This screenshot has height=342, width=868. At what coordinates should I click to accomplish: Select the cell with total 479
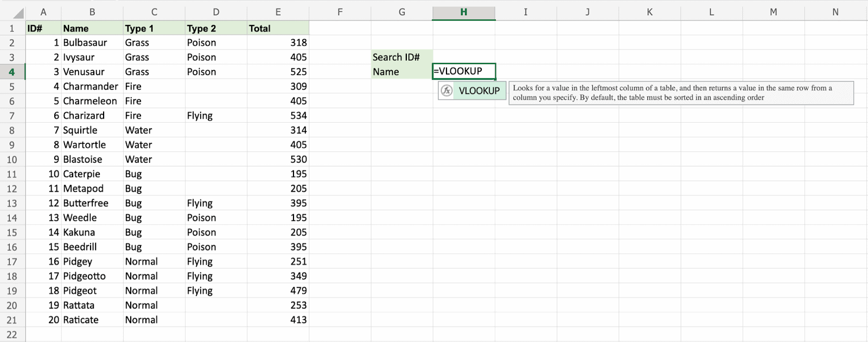(x=278, y=290)
